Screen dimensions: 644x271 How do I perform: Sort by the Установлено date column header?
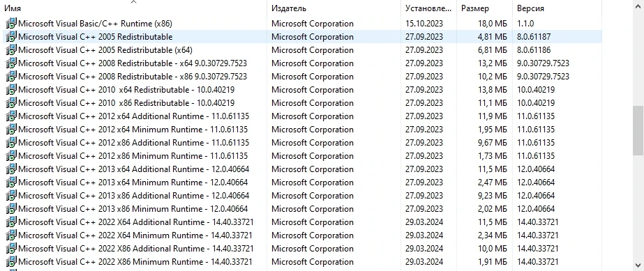coord(428,8)
